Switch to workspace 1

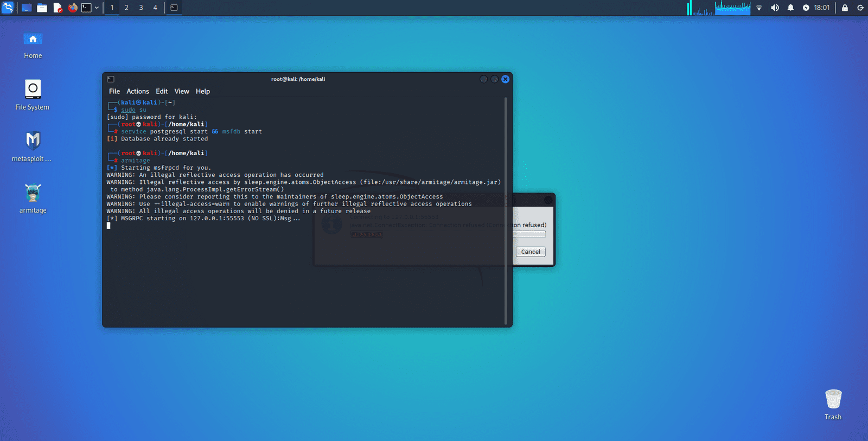(x=112, y=8)
